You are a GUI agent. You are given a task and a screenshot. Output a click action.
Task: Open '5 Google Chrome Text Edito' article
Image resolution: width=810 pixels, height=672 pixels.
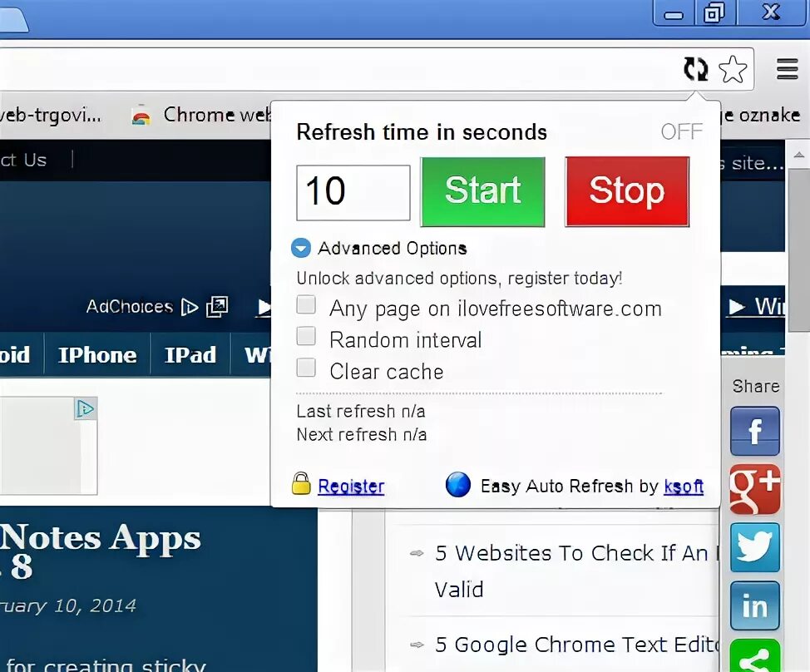pos(577,645)
